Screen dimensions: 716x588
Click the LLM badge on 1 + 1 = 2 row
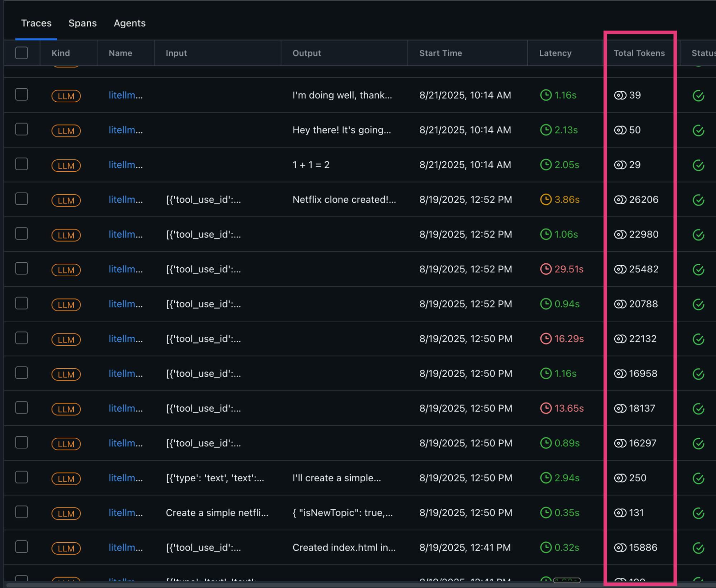coord(66,165)
